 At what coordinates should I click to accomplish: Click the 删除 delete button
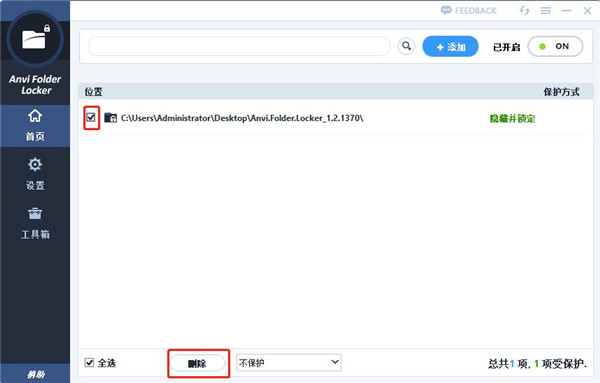point(197,363)
